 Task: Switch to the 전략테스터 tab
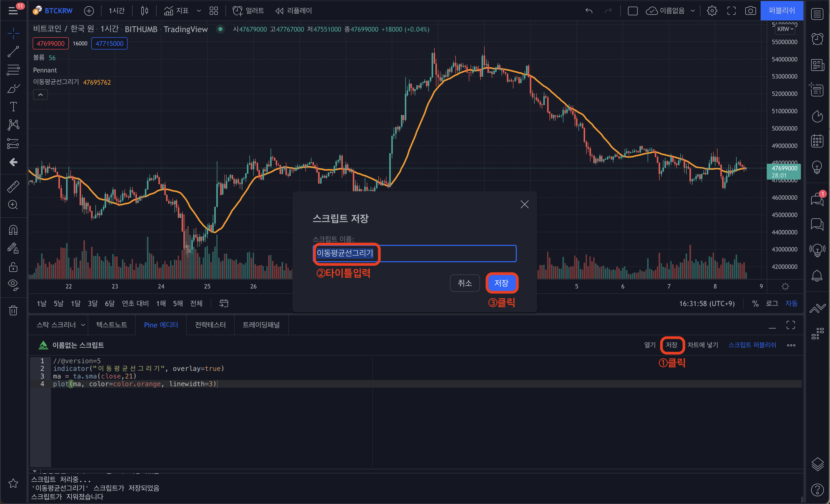pyautogui.click(x=210, y=325)
